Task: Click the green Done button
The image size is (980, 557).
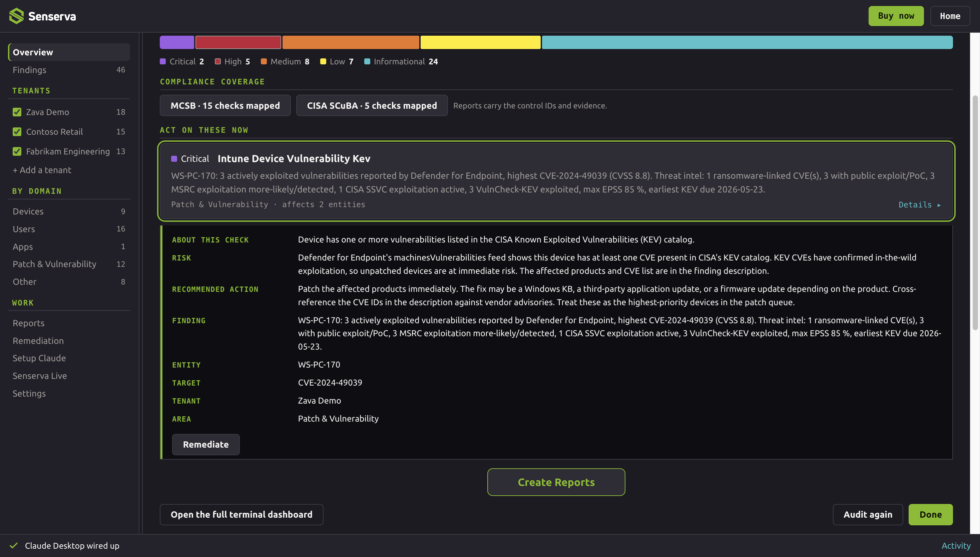Action: tap(931, 515)
